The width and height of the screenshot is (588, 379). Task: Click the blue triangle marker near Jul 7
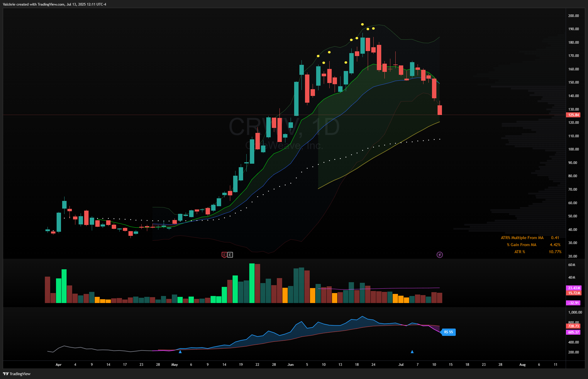[412, 351]
